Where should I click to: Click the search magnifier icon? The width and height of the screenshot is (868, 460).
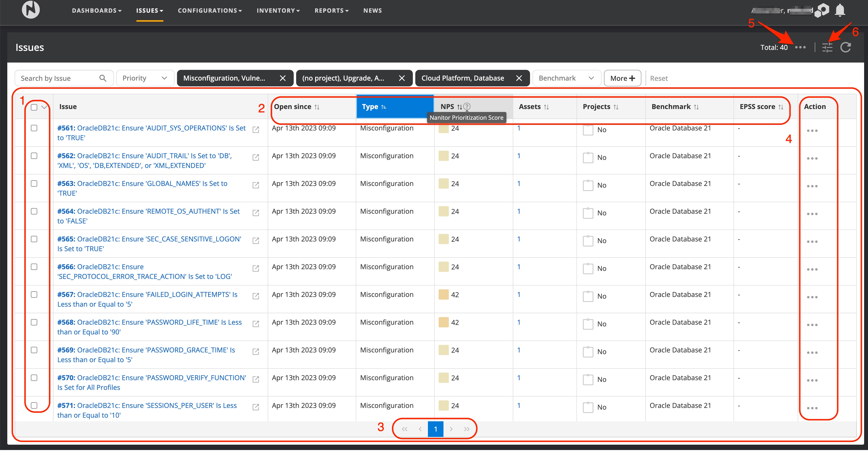click(103, 78)
